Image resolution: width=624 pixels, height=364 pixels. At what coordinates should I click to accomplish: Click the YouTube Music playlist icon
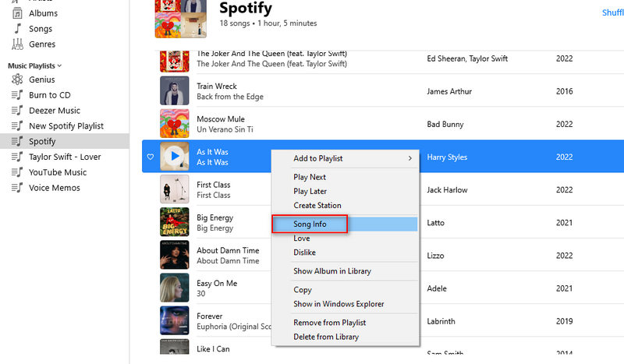[x=16, y=172]
